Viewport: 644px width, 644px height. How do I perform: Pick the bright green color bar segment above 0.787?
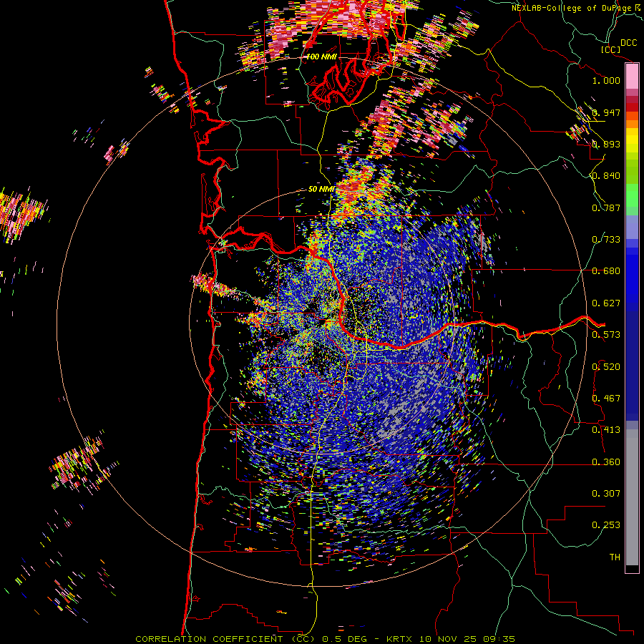[632, 195]
